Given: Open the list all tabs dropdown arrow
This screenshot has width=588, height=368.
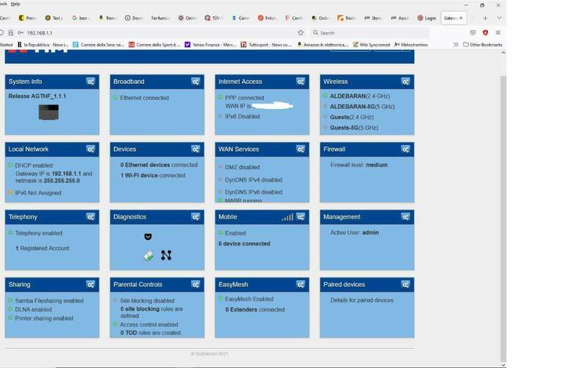Looking at the screenshot, I should pyautogui.click(x=499, y=18).
